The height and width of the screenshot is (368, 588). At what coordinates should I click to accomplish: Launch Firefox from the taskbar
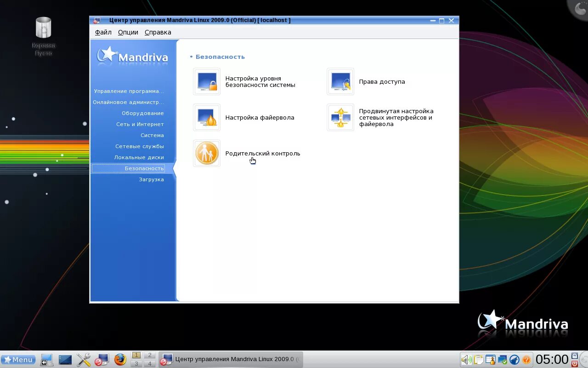[x=120, y=359]
